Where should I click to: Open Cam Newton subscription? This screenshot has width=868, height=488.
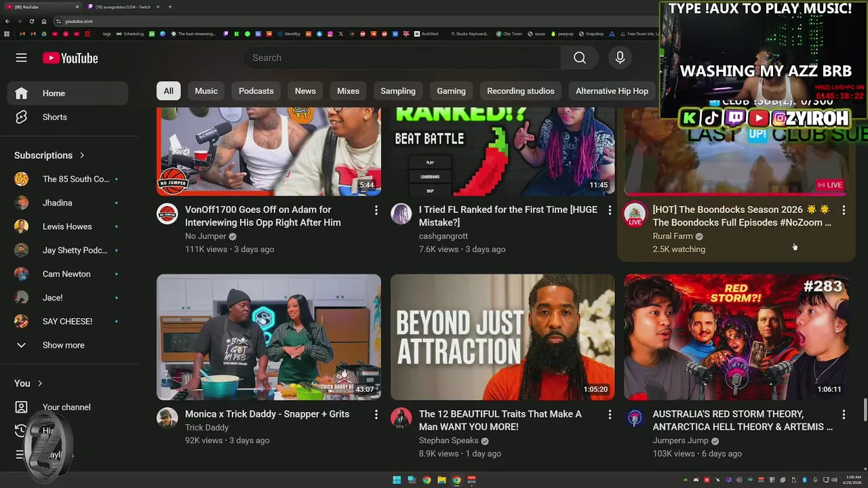point(68,274)
